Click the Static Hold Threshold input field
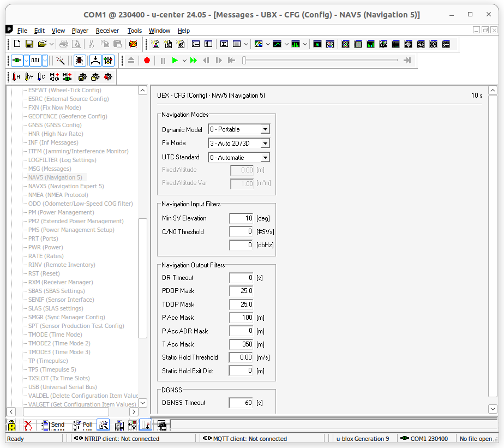Image resolution: width=504 pixels, height=448 pixels. pos(241,357)
